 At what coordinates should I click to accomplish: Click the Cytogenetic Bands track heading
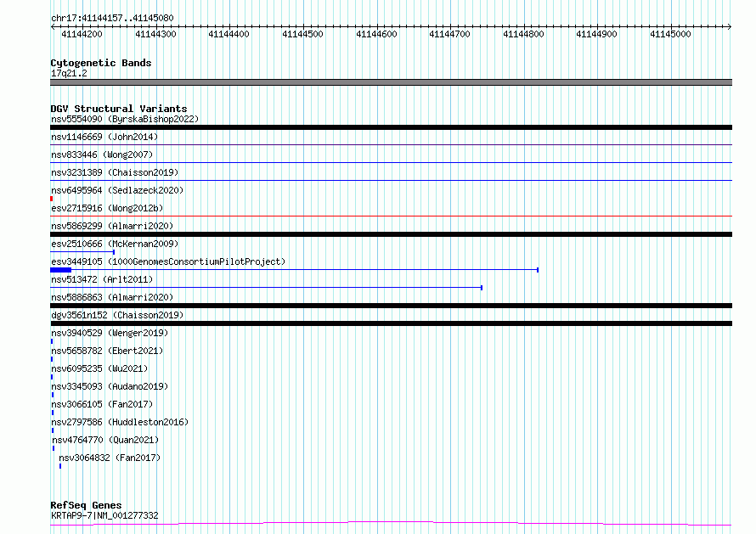tap(101, 63)
